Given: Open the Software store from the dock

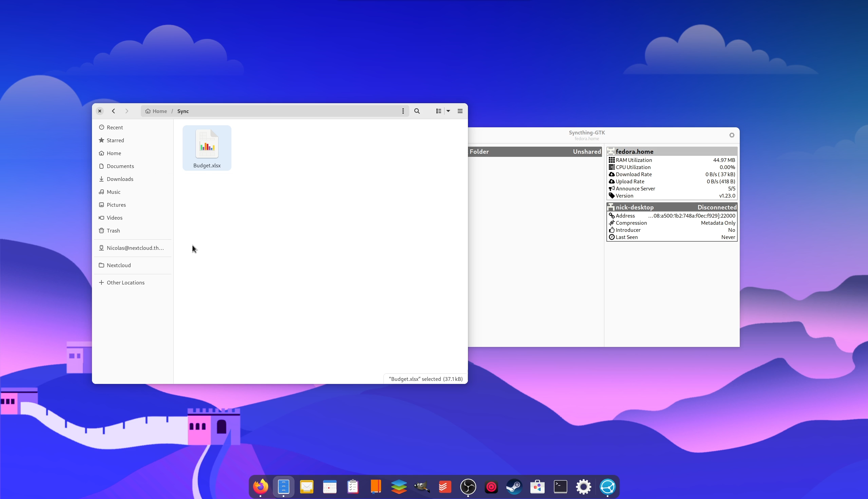Looking at the screenshot, I should [x=537, y=487].
